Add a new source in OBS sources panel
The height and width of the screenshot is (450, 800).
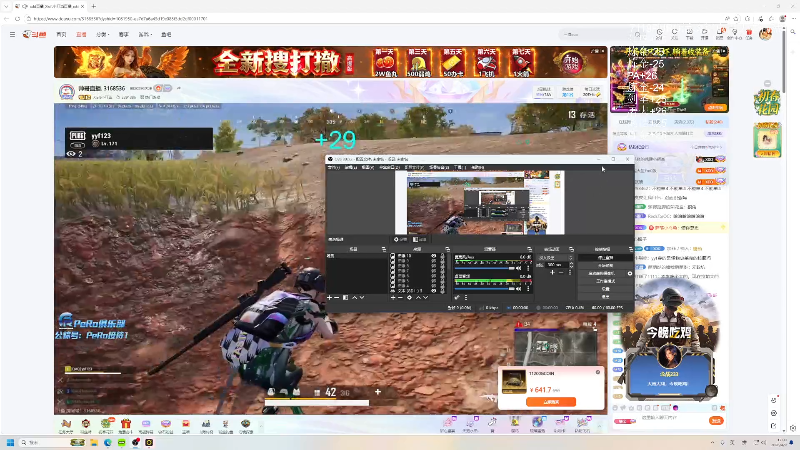[393, 297]
